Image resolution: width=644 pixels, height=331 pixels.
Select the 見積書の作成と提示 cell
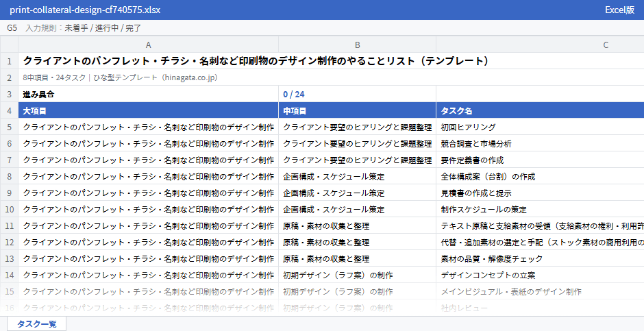(540, 193)
